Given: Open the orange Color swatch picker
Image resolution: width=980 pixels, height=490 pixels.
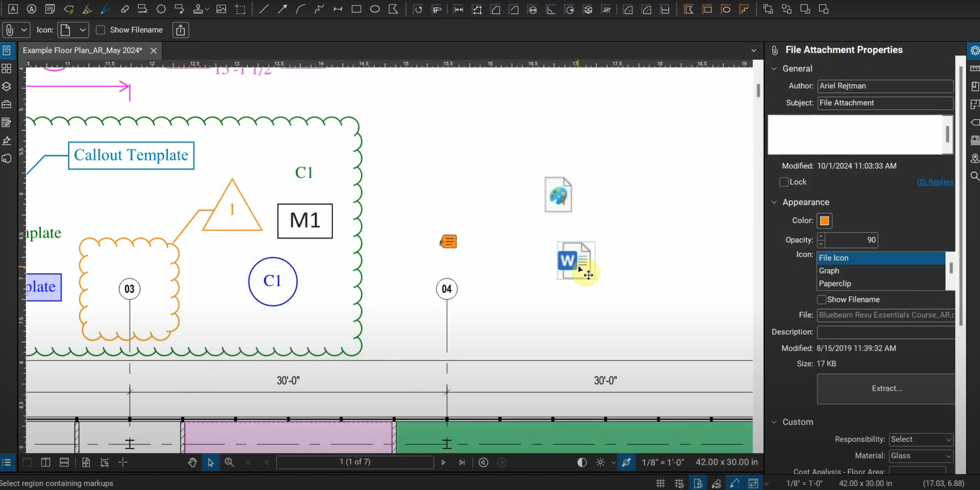Looking at the screenshot, I should [825, 220].
